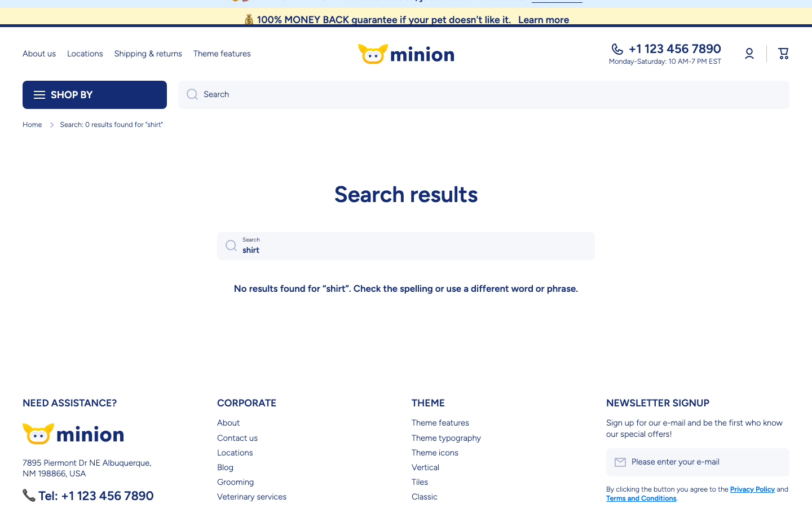Click Learn more in the guarantee banner
This screenshot has height=508, width=812.
coord(544,20)
